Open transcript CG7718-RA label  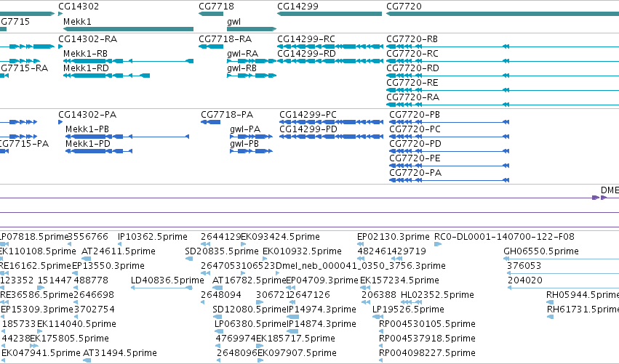225,39
